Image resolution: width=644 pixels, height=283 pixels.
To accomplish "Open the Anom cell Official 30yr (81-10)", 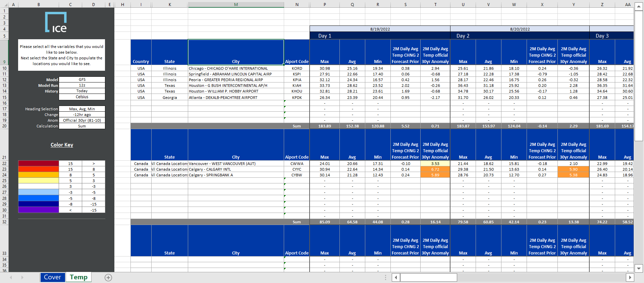I will (x=82, y=120).
